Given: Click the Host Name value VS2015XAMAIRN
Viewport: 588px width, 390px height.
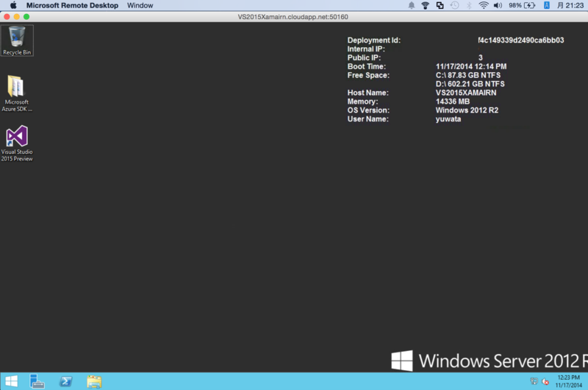Looking at the screenshot, I should pos(466,93).
